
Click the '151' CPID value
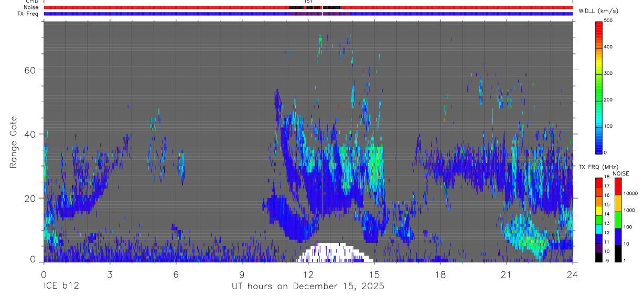pos(308,2)
